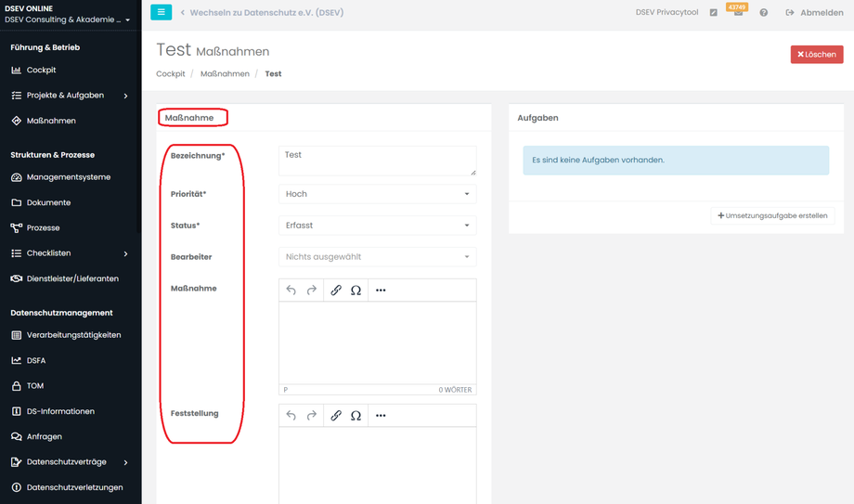The width and height of the screenshot is (854, 504).
Task: Click the redo icon in Maßnahme editor
Action: [x=312, y=291]
